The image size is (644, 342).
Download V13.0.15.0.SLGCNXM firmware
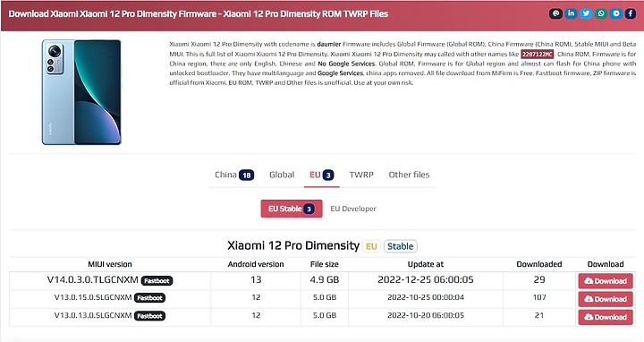[x=606, y=299]
